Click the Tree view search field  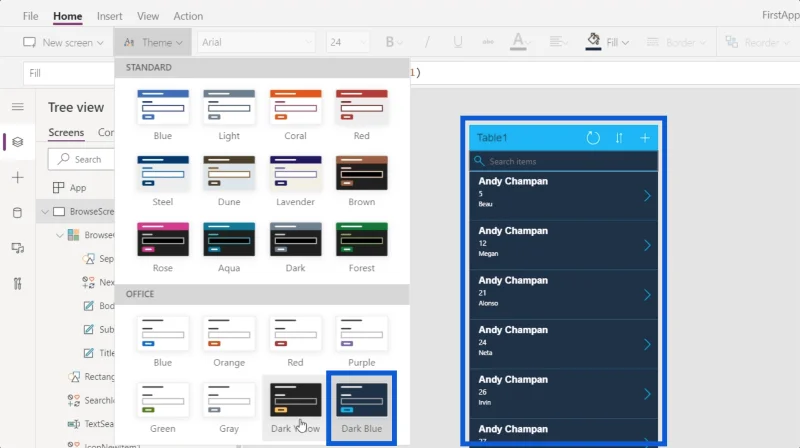coord(82,159)
